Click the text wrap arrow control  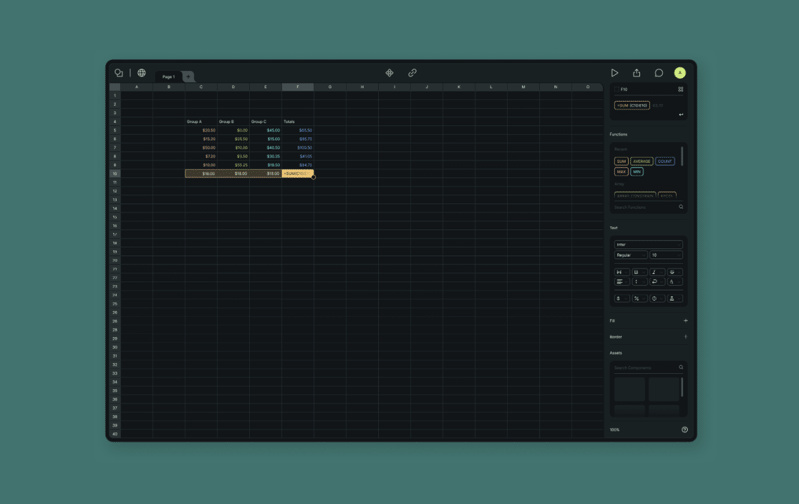click(x=657, y=282)
